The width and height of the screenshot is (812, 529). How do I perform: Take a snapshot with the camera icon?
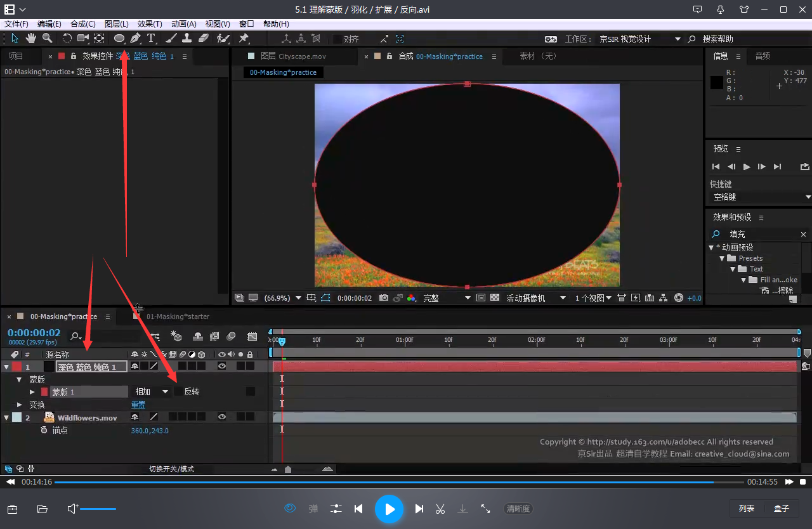[384, 297]
